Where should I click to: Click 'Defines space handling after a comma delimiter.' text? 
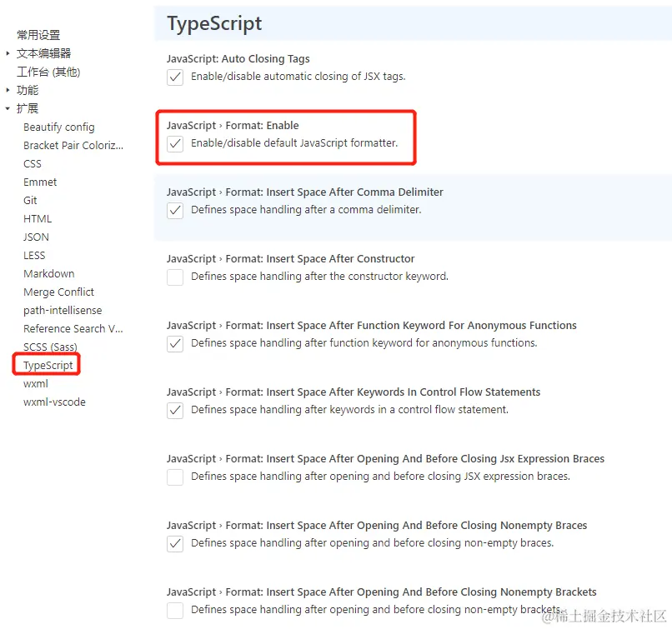[306, 210]
